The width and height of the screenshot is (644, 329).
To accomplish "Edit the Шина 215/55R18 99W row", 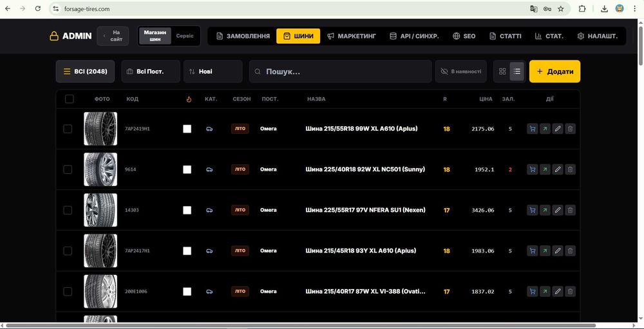I will tap(557, 129).
